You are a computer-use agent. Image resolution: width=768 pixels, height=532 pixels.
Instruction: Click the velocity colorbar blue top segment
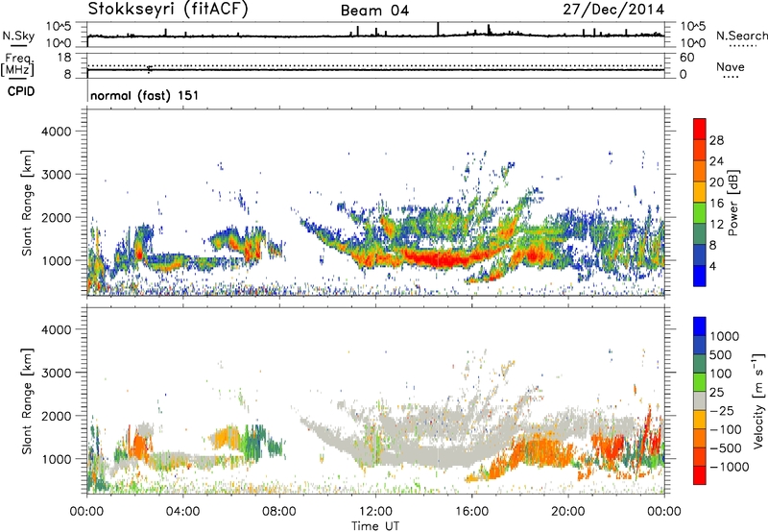tap(700, 326)
